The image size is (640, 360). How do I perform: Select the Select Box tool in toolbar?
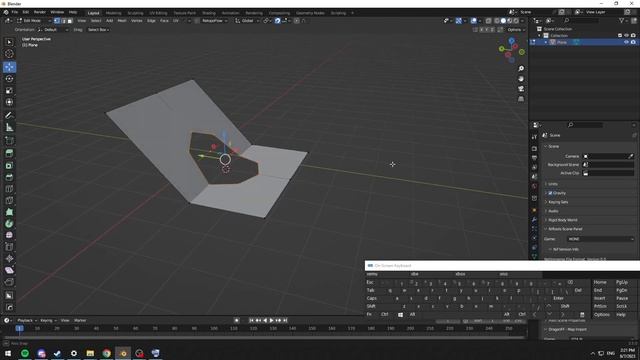9,42
